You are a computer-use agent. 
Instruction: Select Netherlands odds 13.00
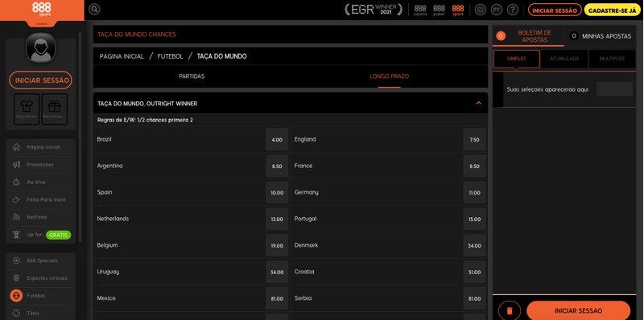click(277, 219)
